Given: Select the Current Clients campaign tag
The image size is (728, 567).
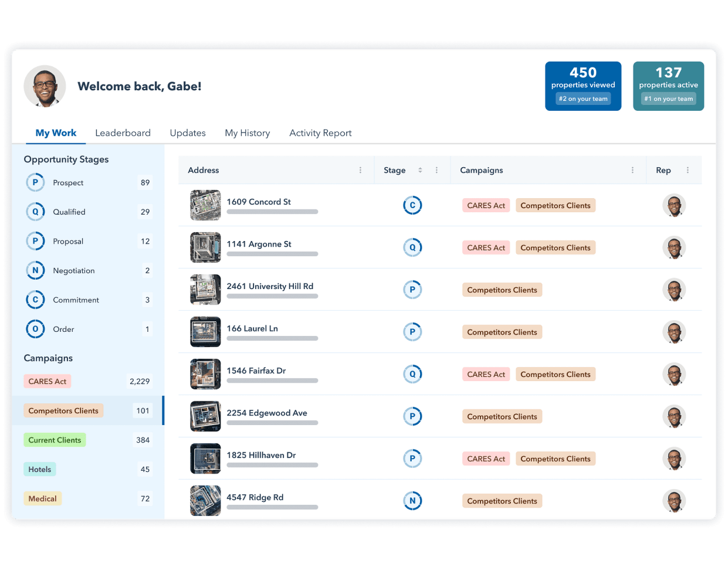Looking at the screenshot, I should pyautogui.click(x=55, y=440).
